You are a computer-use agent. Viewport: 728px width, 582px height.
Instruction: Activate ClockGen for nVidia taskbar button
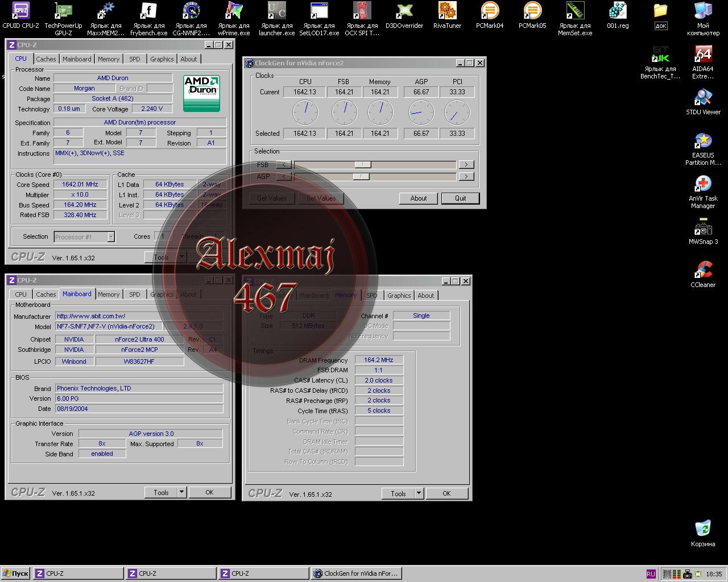pyautogui.click(x=357, y=573)
